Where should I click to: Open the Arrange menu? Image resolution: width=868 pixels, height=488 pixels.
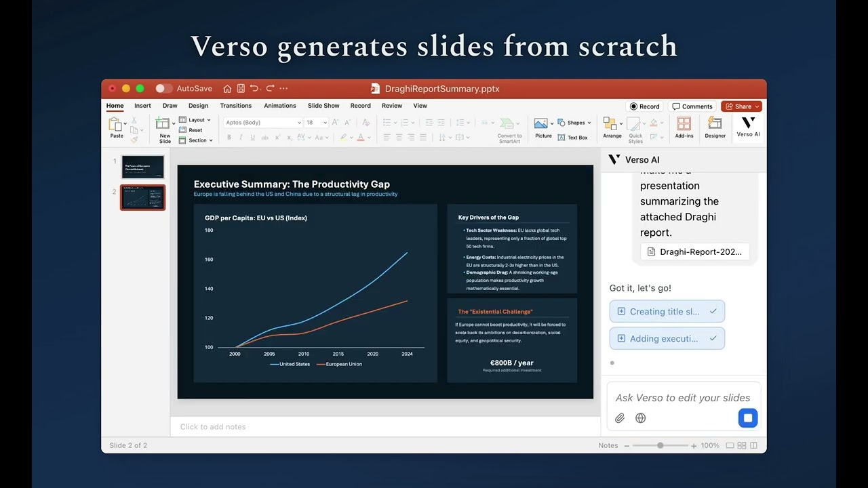612,128
